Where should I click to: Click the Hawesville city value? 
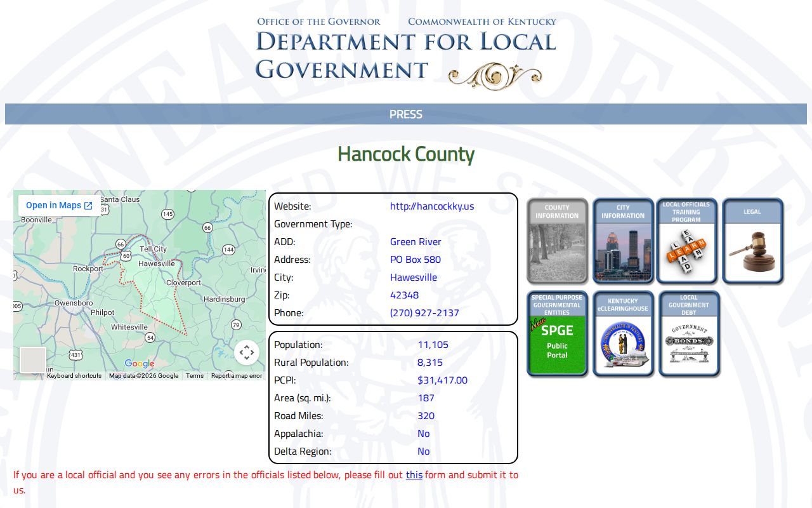(x=414, y=277)
